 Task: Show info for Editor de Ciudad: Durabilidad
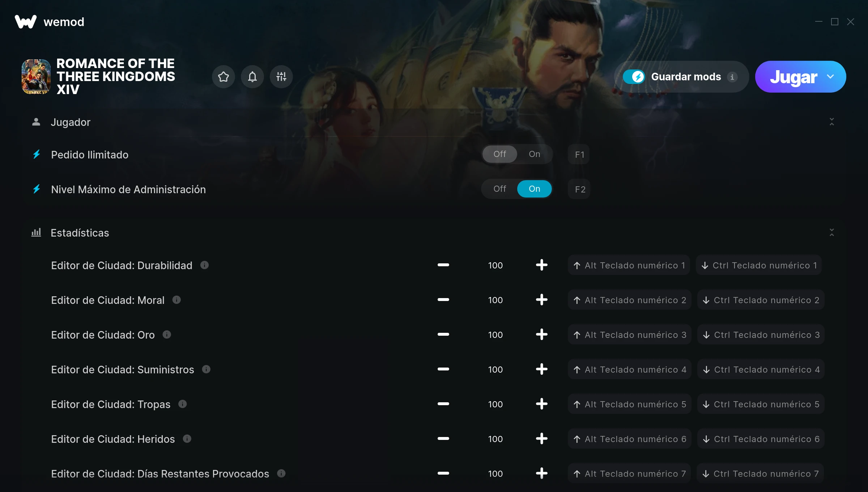click(205, 265)
